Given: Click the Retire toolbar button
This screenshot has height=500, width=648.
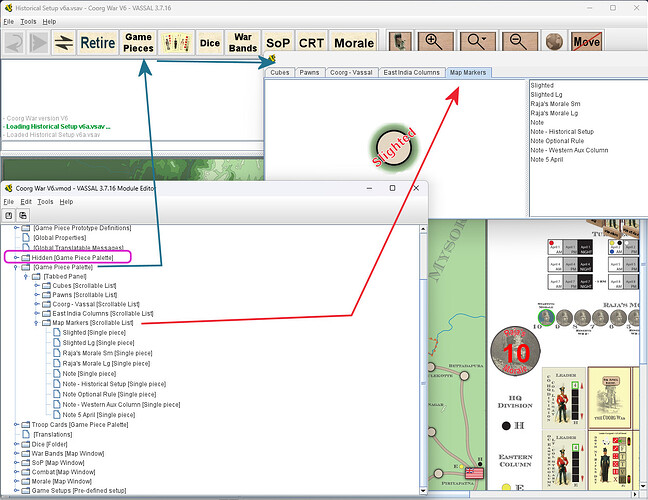Looking at the screenshot, I should 98,43.
